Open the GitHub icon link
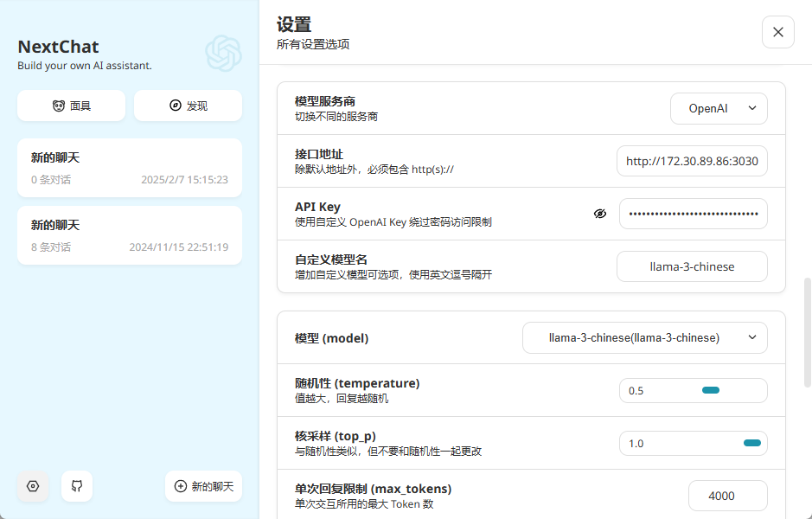 coord(77,486)
